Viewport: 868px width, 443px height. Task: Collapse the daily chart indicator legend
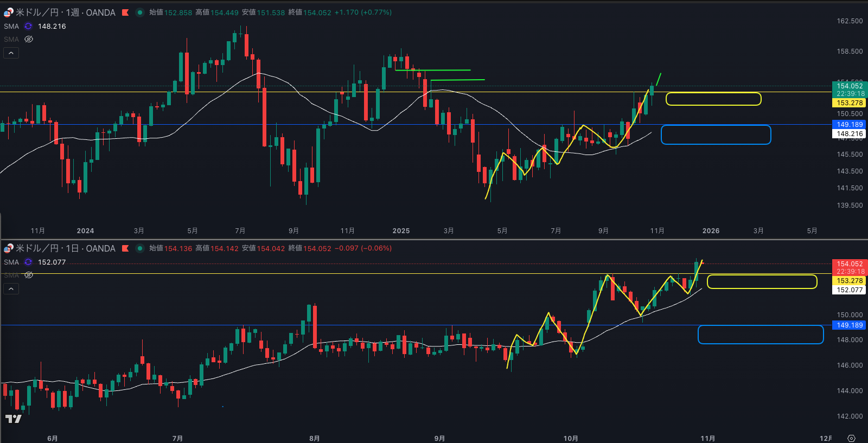[11, 288]
